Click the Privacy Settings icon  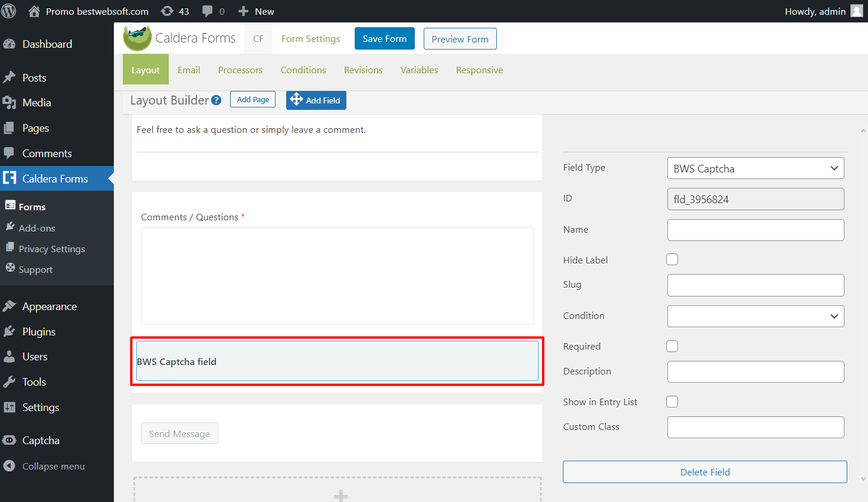point(10,247)
